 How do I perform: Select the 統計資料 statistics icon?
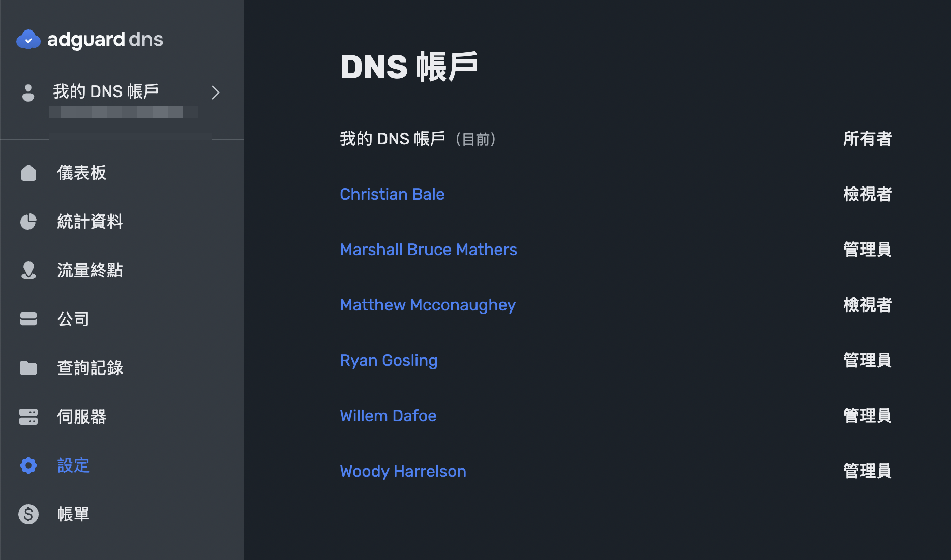coord(28,222)
